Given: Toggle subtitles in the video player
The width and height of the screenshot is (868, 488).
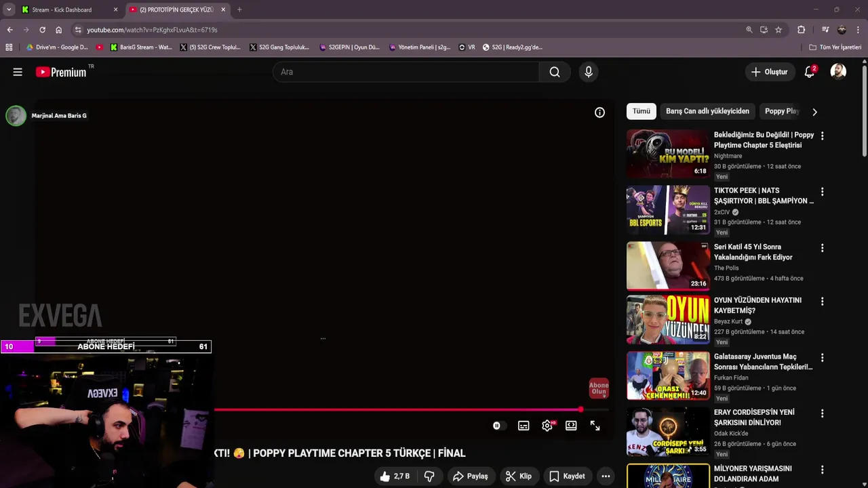Looking at the screenshot, I should click(x=524, y=426).
